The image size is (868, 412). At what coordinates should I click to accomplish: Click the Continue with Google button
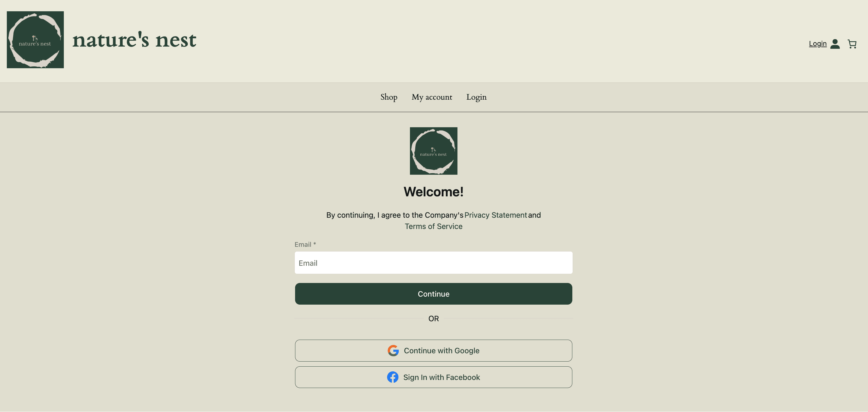(x=433, y=350)
